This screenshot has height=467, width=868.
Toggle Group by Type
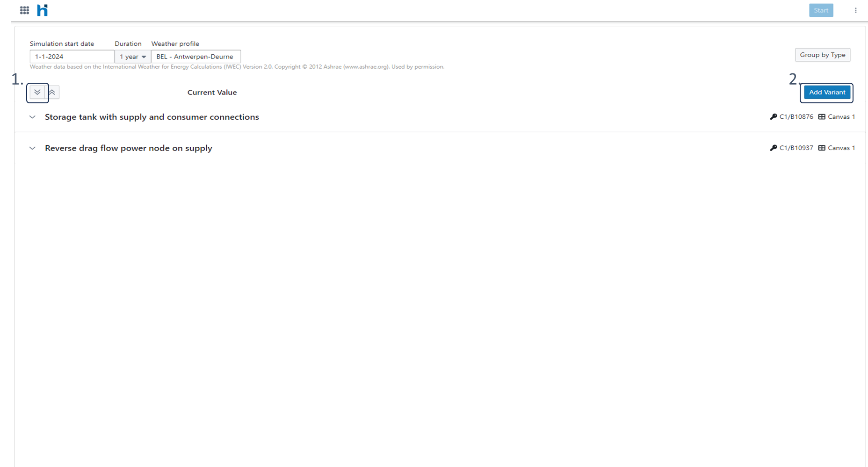pyautogui.click(x=822, y=55)
